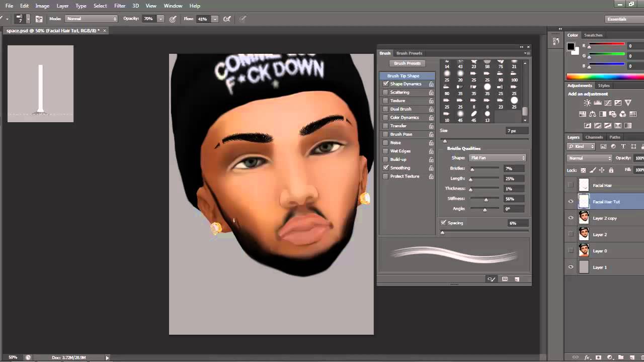Open layer blend mode Normal dropdown
Screen dimensions: 644x362
589,158
